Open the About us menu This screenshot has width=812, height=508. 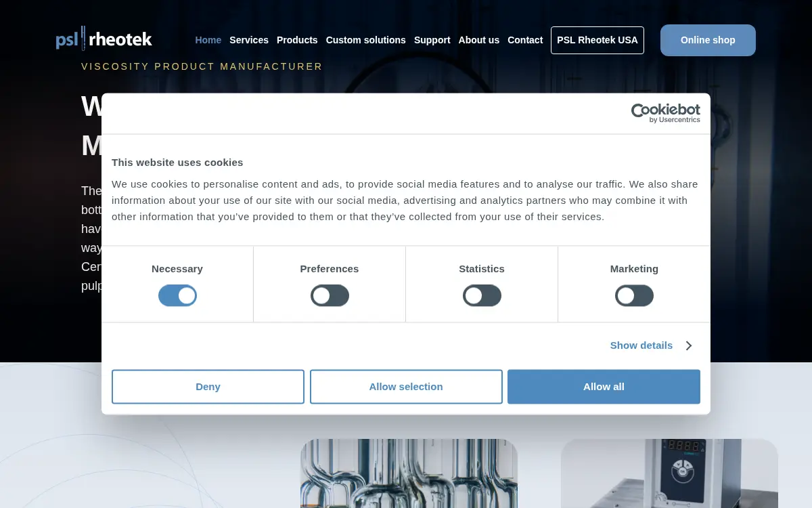pyautogui.click(x=479, y=40)
